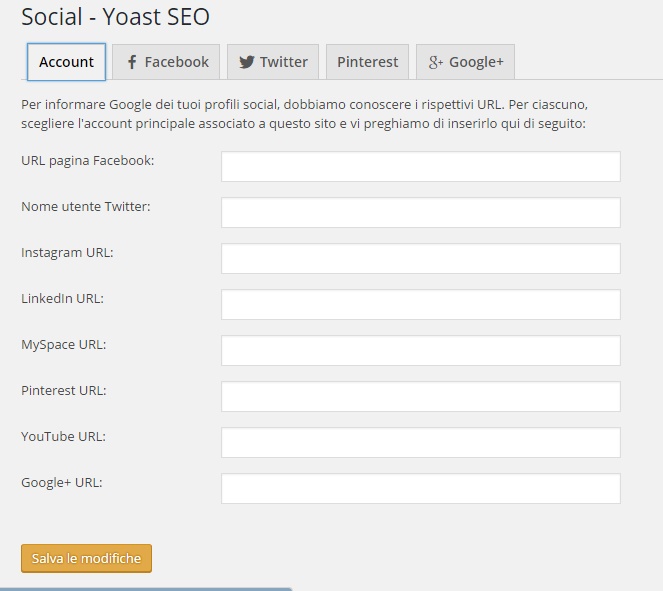The height and width of the screenshot is (591, 663).
Task: Switch to the Twitter tab
Action: 273,62
